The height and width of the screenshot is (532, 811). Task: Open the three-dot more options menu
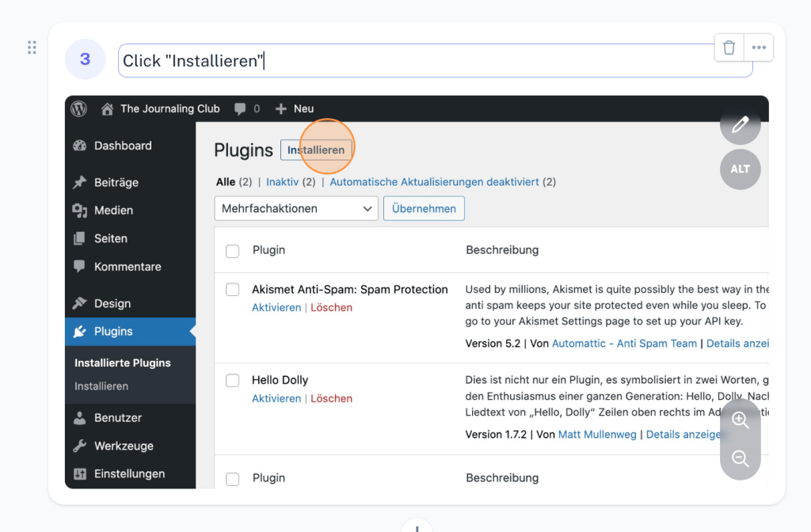click(x=759, y=47)
